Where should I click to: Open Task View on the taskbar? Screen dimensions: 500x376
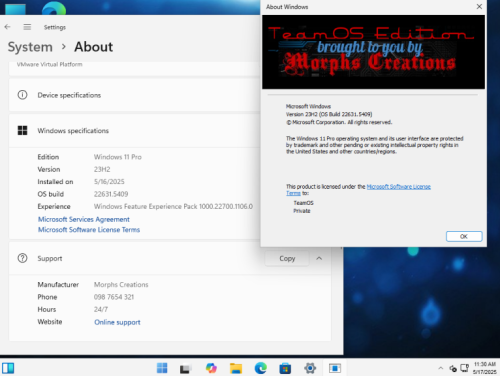coord(186,368)
